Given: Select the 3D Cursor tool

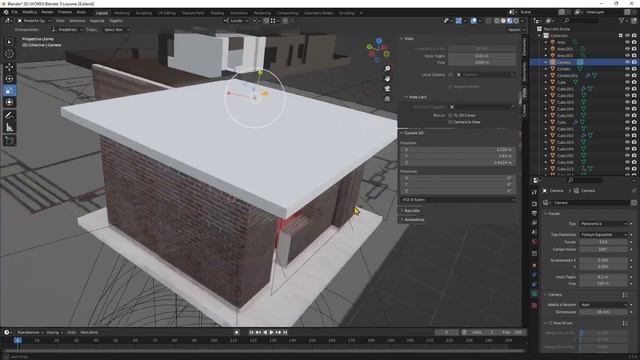Looking at the screenshot, I should [9, 53].
